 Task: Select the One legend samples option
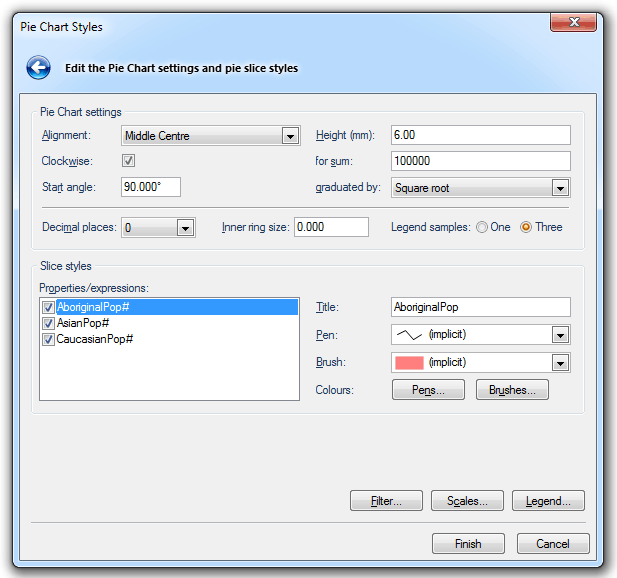click(x=483, y=227)
